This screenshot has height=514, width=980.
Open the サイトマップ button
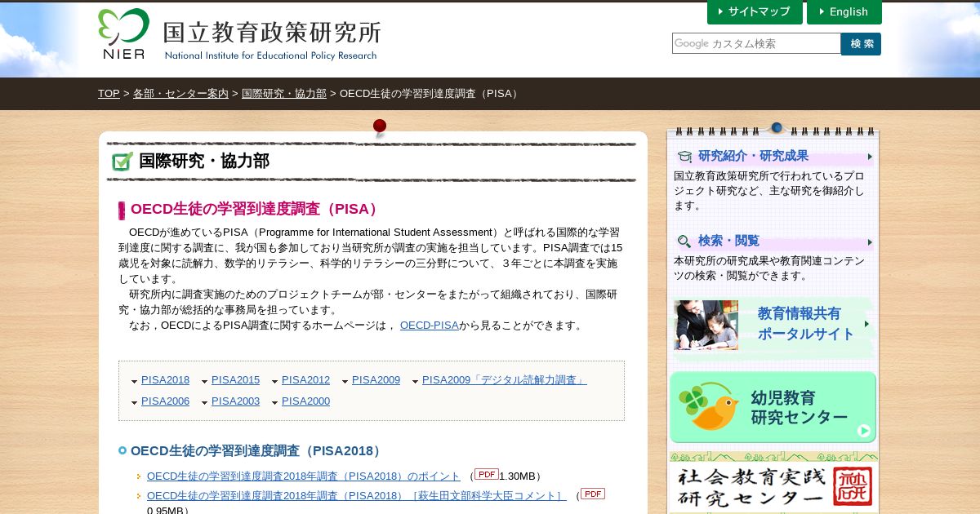(755, 11)
